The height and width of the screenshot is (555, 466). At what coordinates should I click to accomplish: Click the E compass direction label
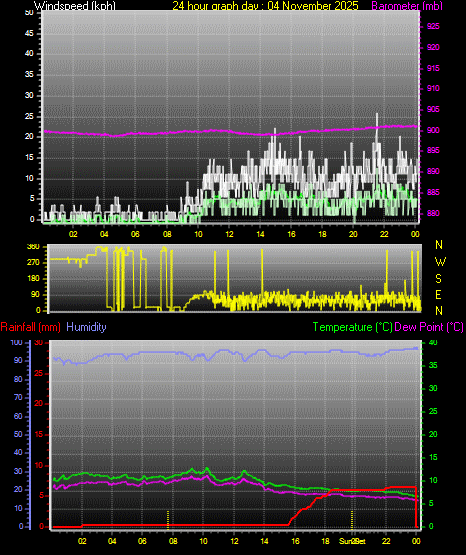point(438,295)
